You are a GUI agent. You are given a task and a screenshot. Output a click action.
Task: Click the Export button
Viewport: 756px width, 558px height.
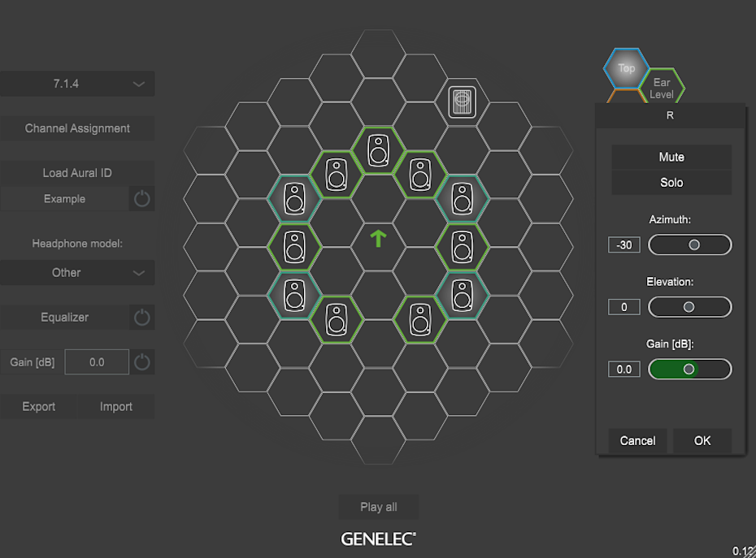tap(38, 407)
